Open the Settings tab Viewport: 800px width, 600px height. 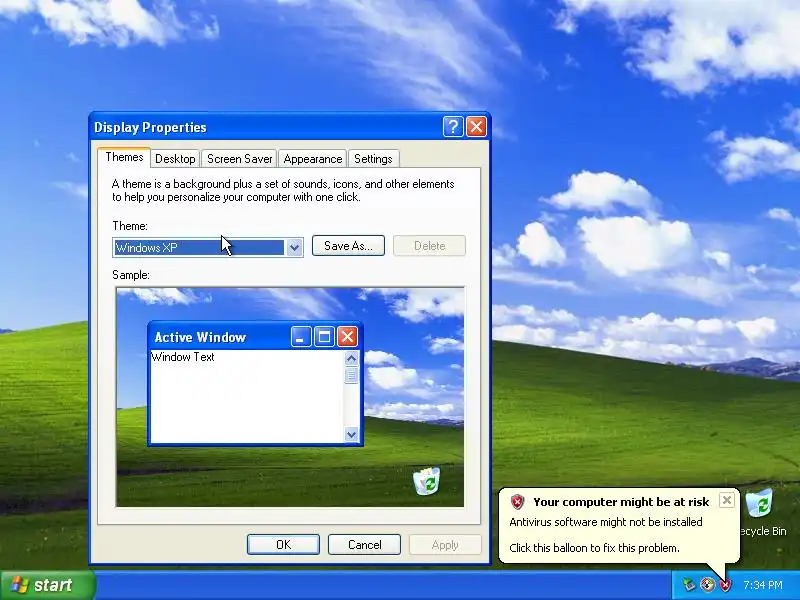click(x=373, y=159)
